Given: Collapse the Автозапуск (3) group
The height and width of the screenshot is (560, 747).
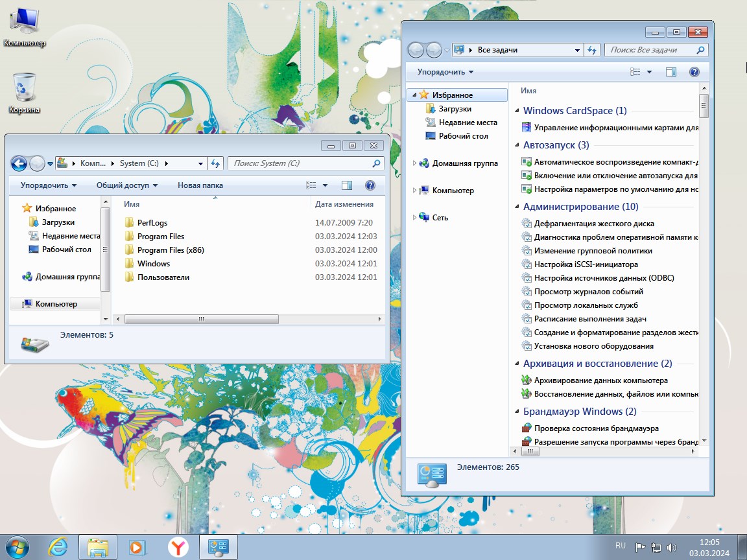Looking at the screenshot, I should [x=517, y=145].
